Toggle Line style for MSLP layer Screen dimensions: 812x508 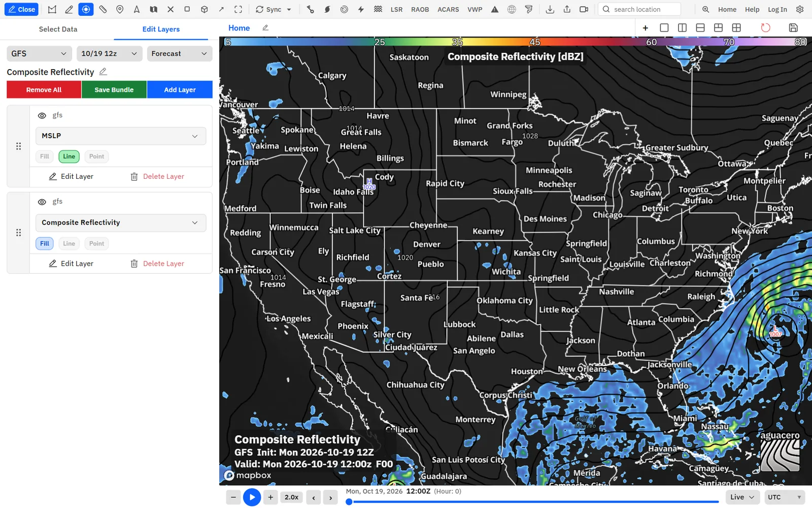(69, 156)
